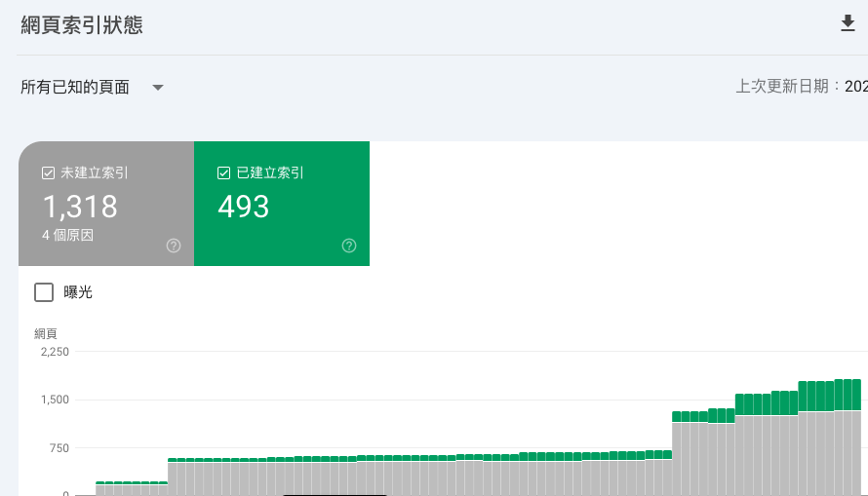Uncheck the 已建立索引 checkbox
This screenshot has height=496, width=868.
coord(223,173)
